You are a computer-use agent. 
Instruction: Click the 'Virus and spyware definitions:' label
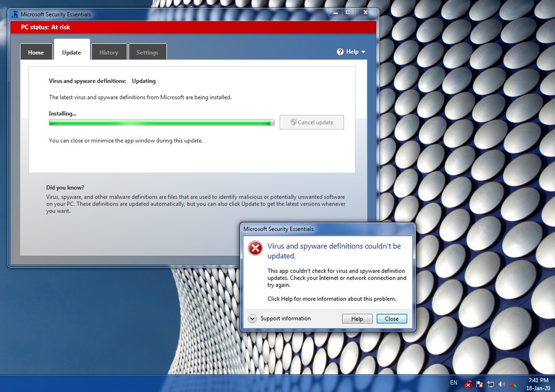pos(87,81)
